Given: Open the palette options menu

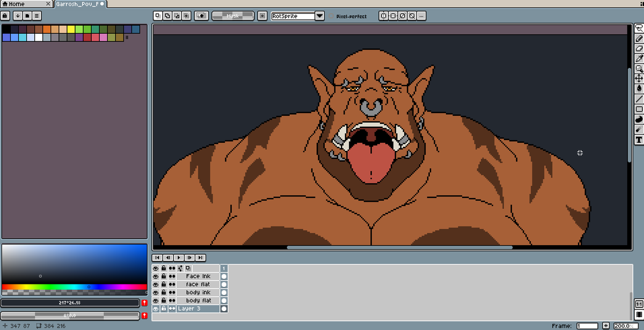Looking at the screenshot, I should (37, 16).
